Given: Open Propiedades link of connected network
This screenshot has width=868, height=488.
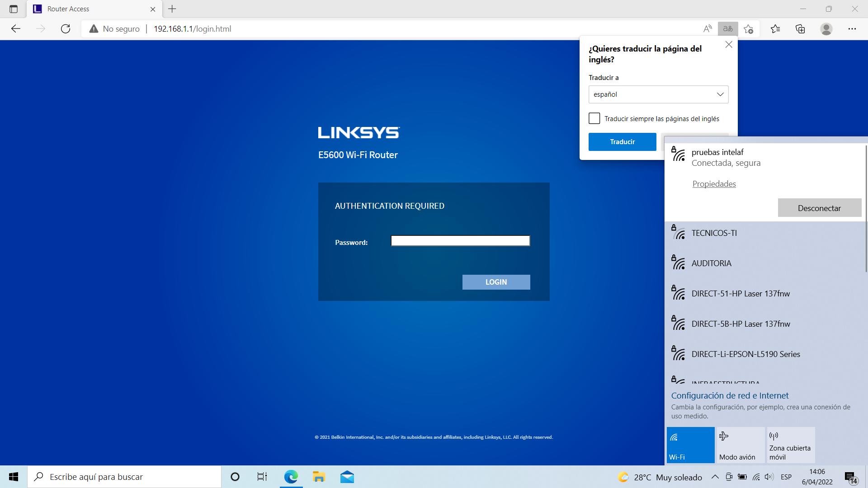Looking at the screenshot, I should [714, 184].
